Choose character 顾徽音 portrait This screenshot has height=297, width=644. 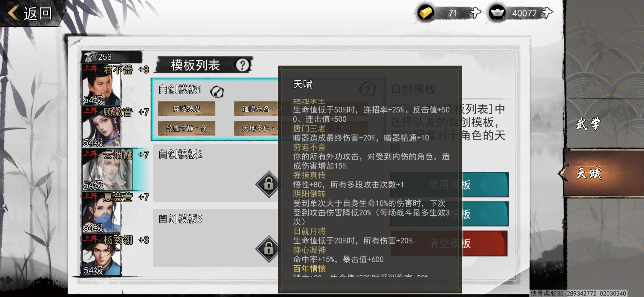pyautogui.click(x=101, y=127)
